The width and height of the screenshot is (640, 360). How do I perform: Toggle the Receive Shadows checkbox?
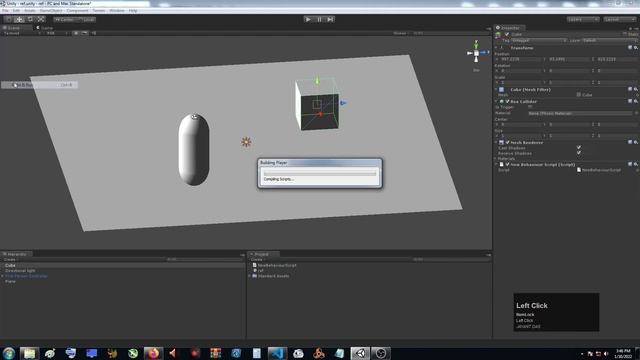579,153
